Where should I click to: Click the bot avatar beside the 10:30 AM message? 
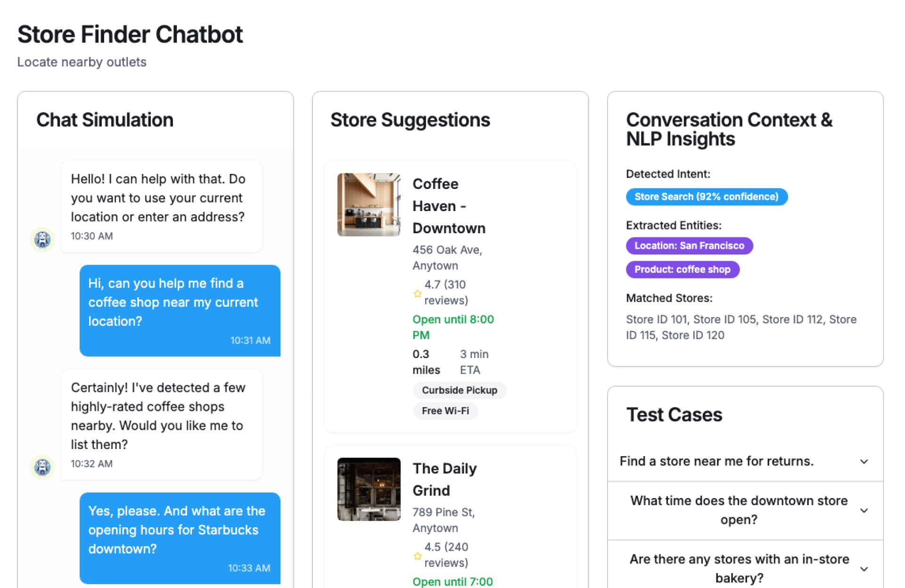tap(42, 239)
